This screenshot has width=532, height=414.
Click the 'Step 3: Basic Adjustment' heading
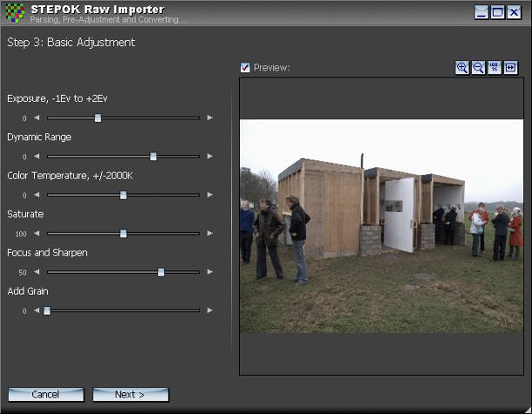[x=71, y=43]
